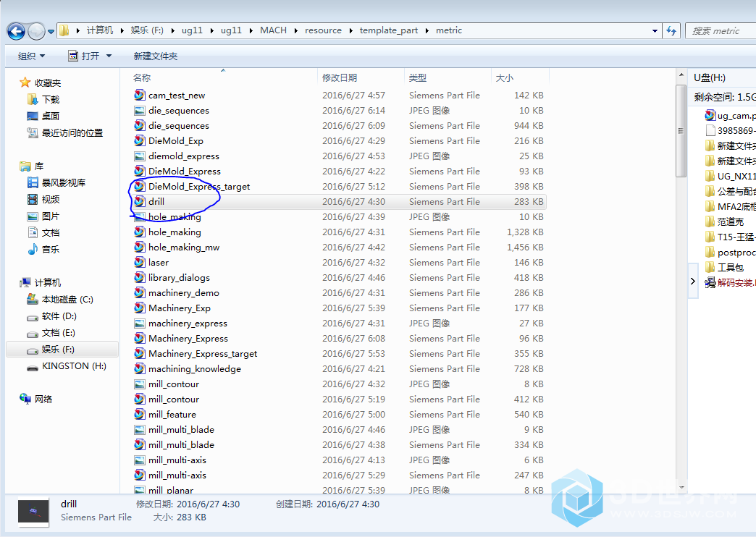Go to 娱乐 (F:) in the address breadcrumb

tap(147, 30)
